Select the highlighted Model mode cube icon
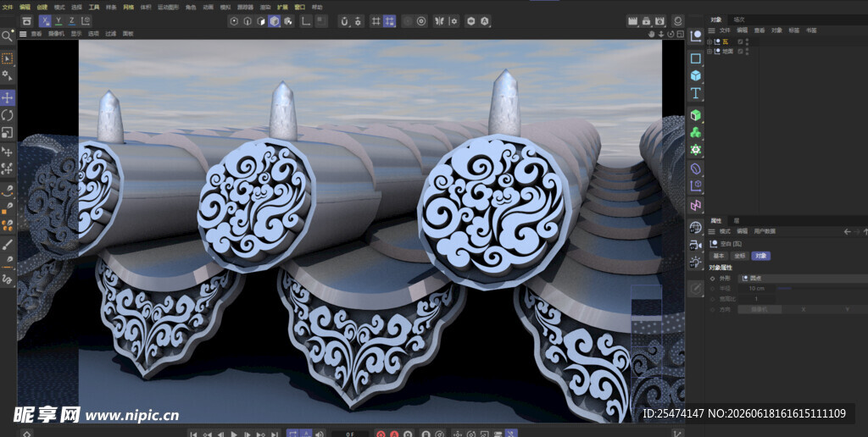The image size is (868, 437). (x=275, y=21)
